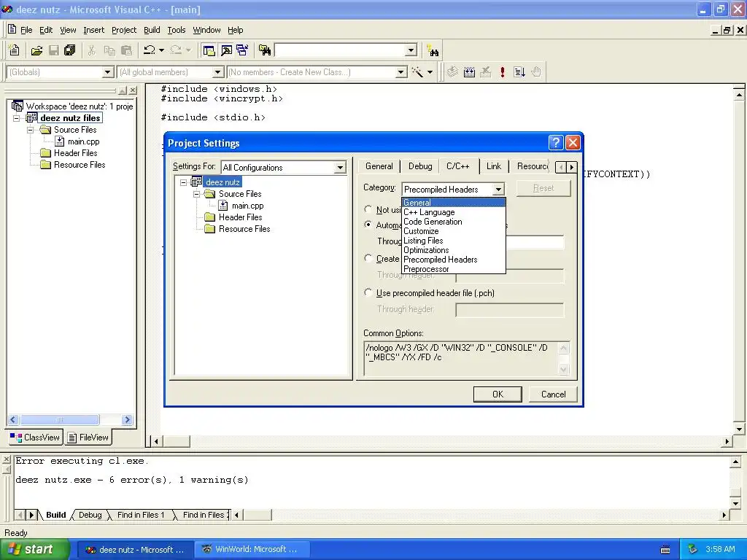Click OK in Project Settings
The width and height of the screenshot is (747, 560).
tap(498, 394)
